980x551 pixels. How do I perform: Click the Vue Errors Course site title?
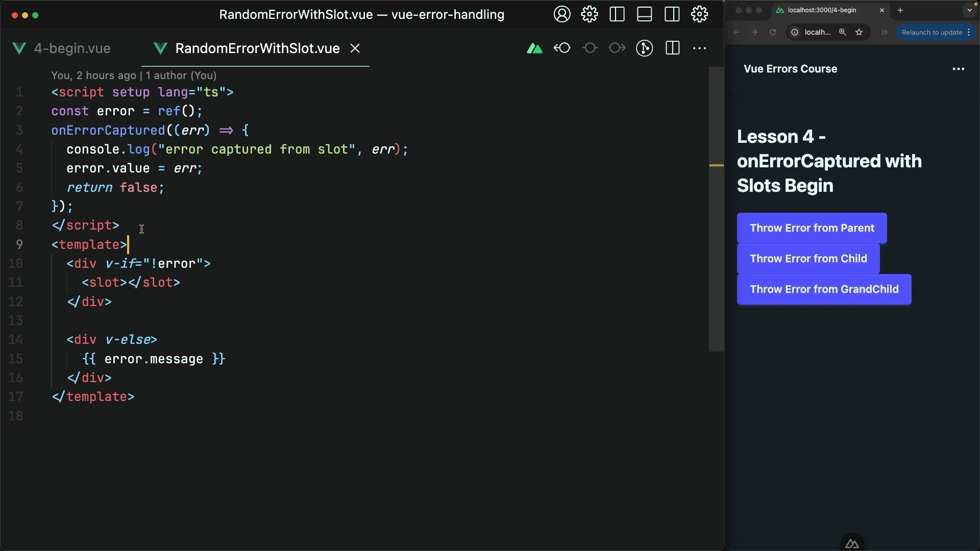[x=791, y=69]
